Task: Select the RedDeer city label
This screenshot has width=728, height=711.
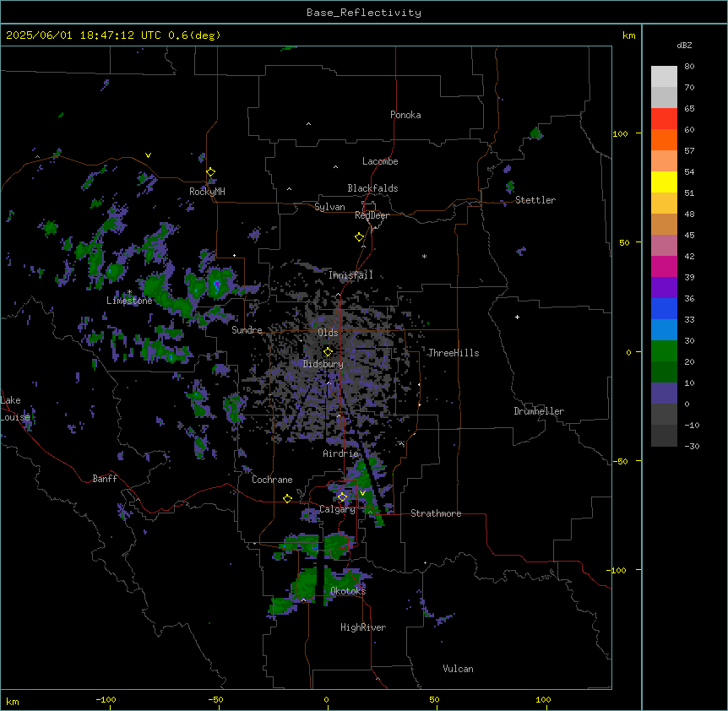Action: [372, 215]
